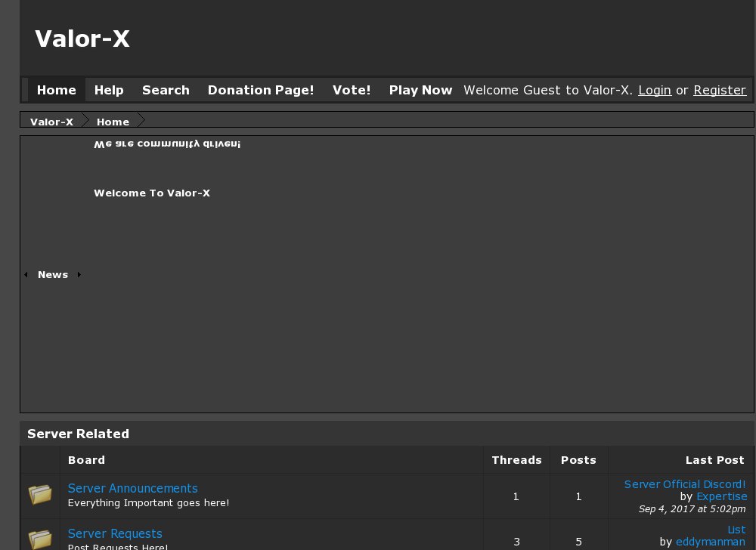Screen dimensions: 756x550
Task: Open the Vote! page
Action: coord(352,90)
